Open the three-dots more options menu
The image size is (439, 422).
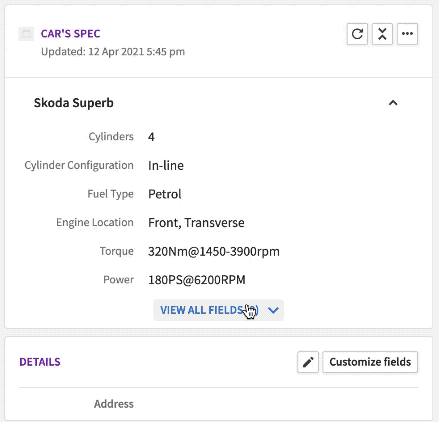point(407,34)
